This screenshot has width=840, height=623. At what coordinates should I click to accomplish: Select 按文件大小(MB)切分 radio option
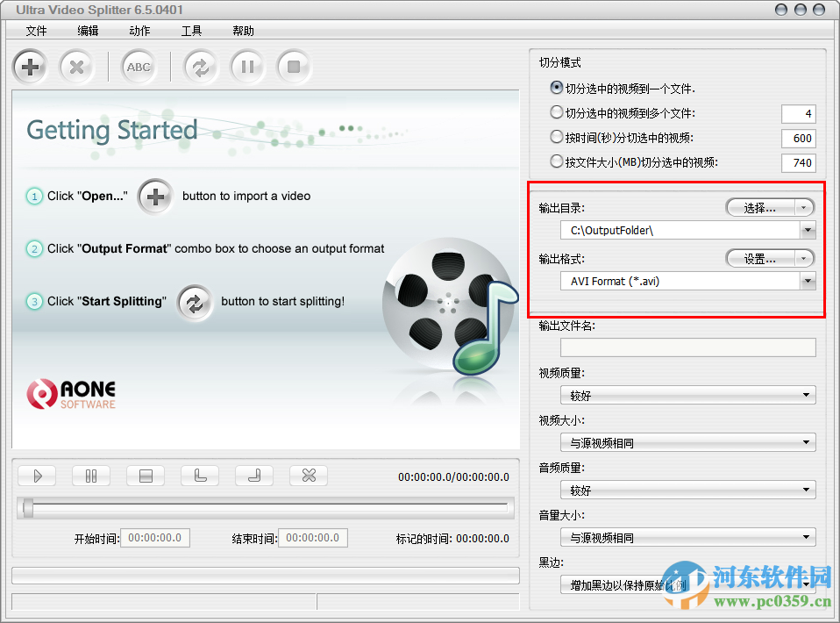click(556, 161)
